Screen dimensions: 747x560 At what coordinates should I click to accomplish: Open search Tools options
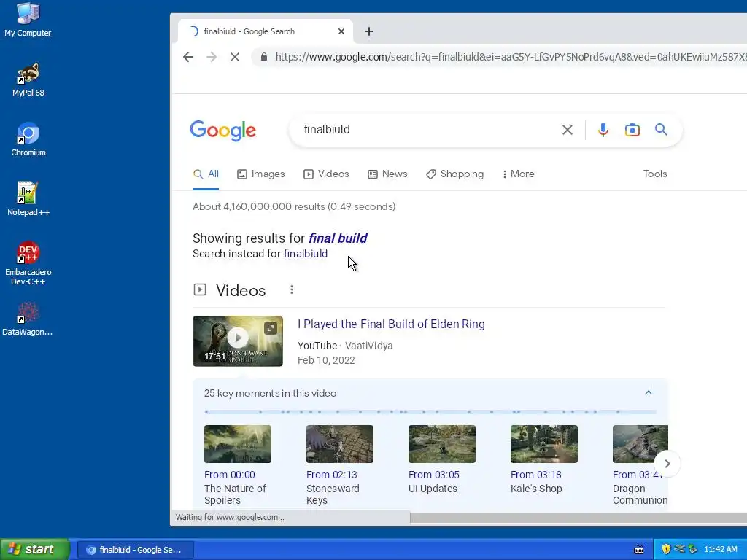coord(654,174)
